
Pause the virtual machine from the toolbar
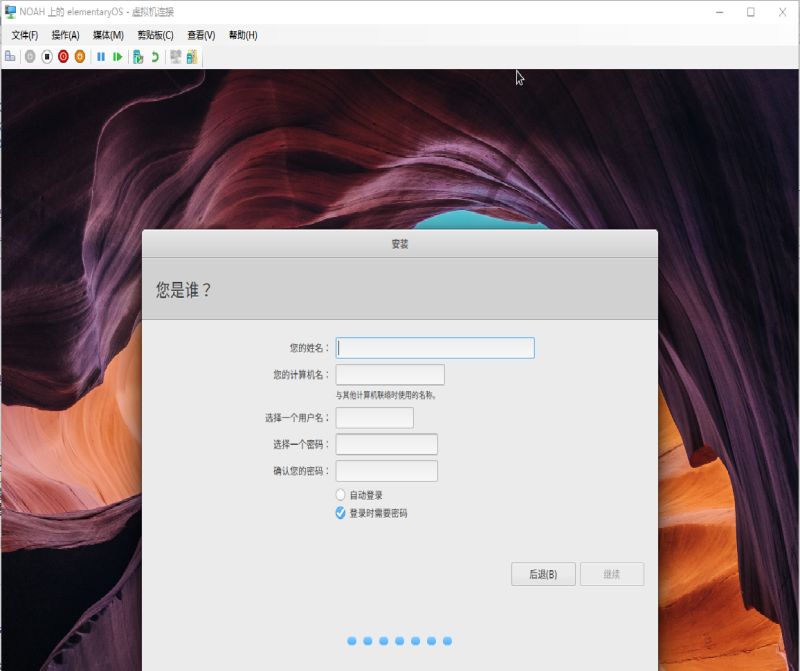click(x=100, y=57)
